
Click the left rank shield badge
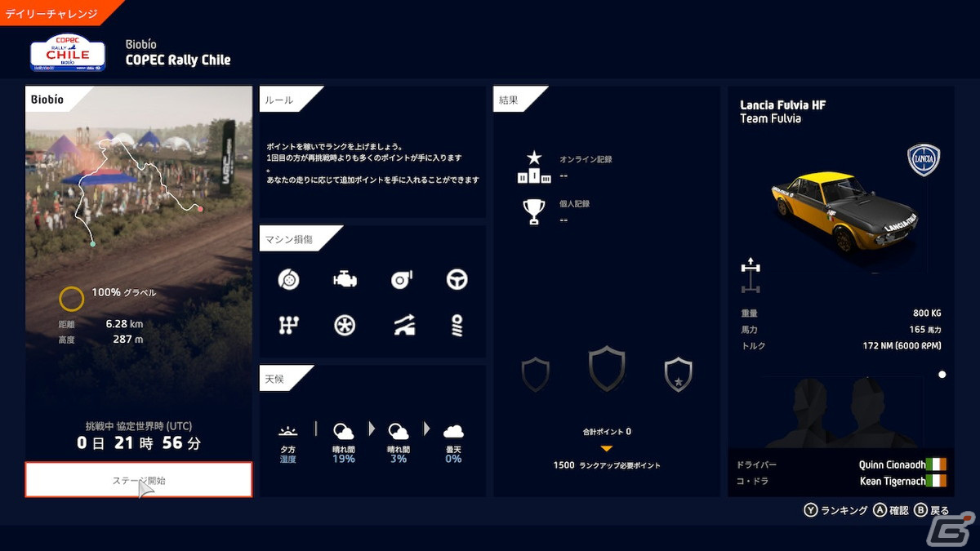coord(536,375)
